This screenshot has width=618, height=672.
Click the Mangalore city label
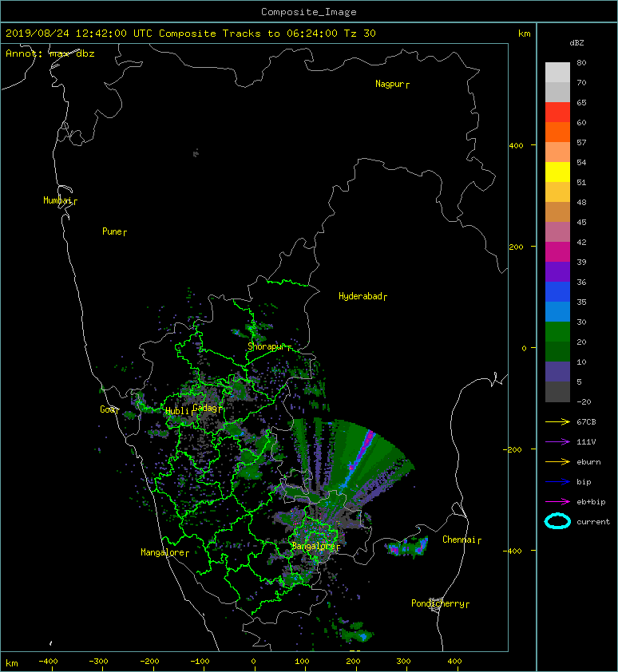[x=163, y=552]
